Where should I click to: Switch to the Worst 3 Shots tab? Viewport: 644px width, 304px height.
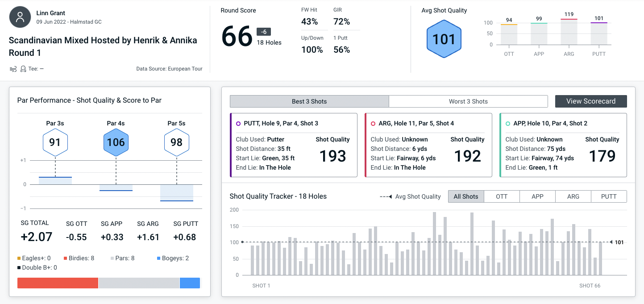pyautogui.click(x=468, y=101)
